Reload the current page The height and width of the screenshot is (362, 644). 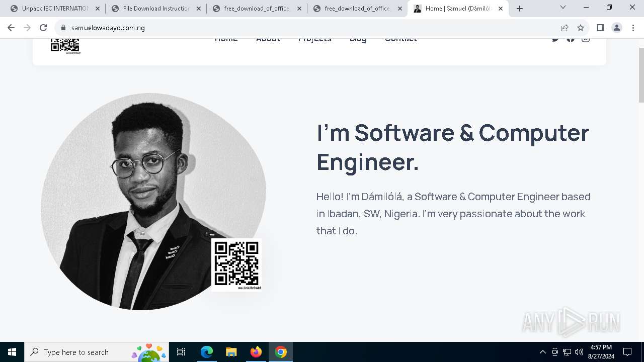43,28
